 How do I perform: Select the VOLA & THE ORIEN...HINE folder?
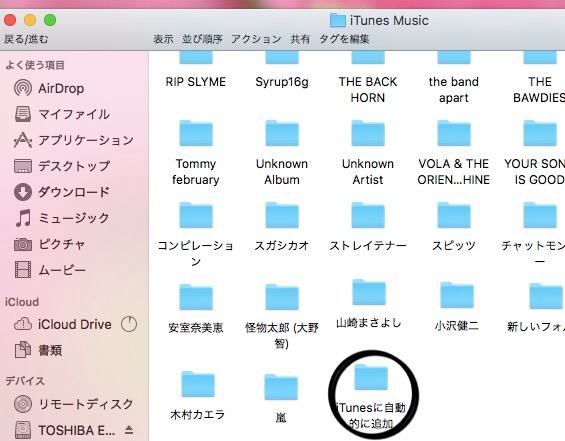pos(454,133)
